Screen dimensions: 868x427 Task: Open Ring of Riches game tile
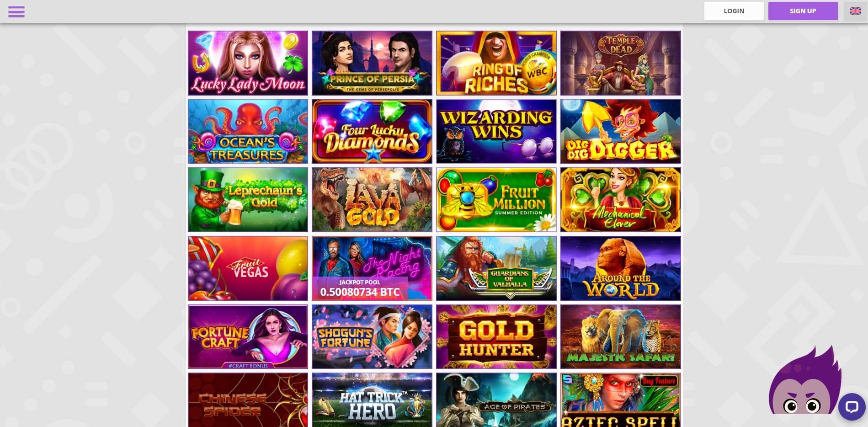(496, 63)
